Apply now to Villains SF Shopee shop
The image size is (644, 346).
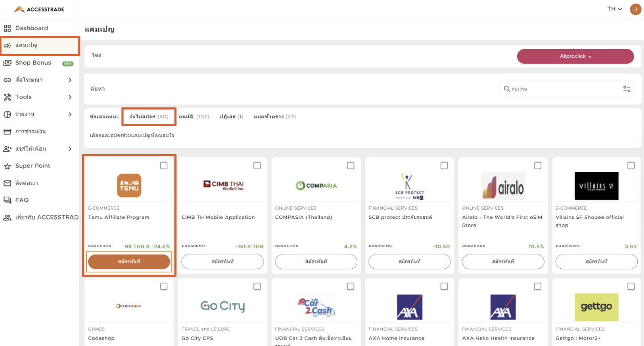coord(596,262)
